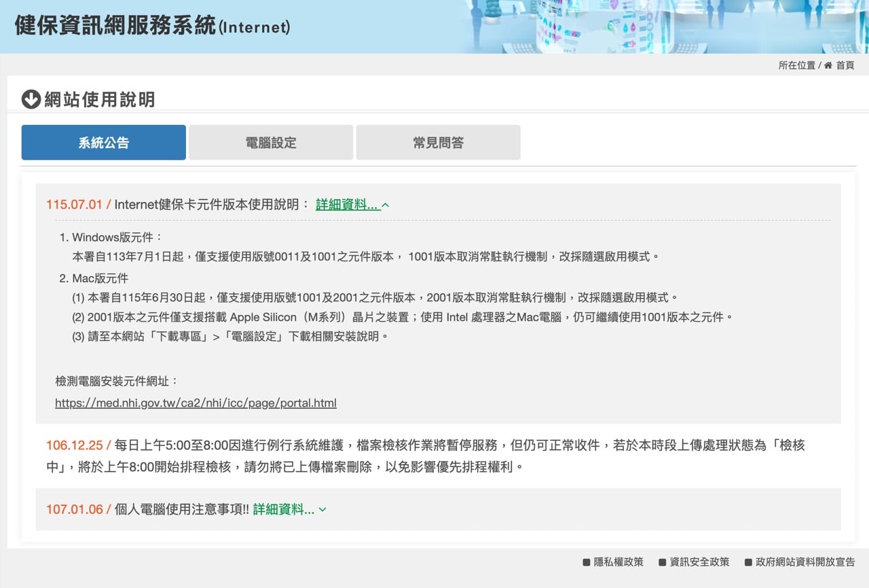Click the line starting (1) 本署自115年6月30日起
Image resolution: width=869 pixels, height=588 pixels.
pos(375,297)
